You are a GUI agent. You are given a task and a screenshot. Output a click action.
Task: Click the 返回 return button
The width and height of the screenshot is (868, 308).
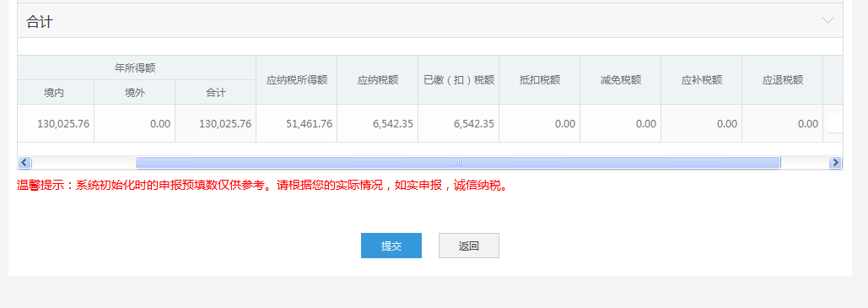(x=469, y=246)
